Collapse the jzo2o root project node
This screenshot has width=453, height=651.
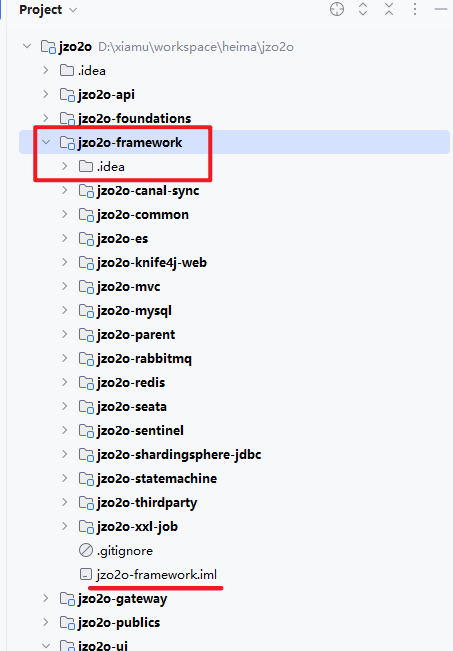point(27,46)
